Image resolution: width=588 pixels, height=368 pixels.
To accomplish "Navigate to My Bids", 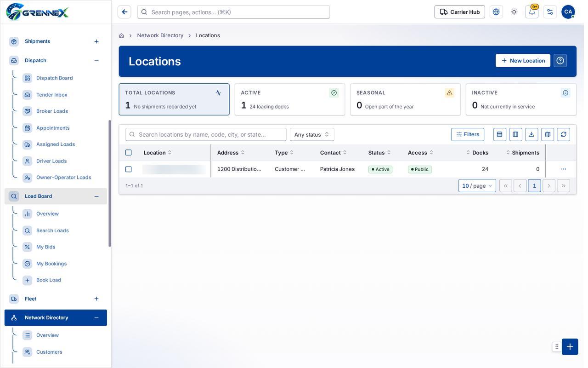I will pos(46,247).
